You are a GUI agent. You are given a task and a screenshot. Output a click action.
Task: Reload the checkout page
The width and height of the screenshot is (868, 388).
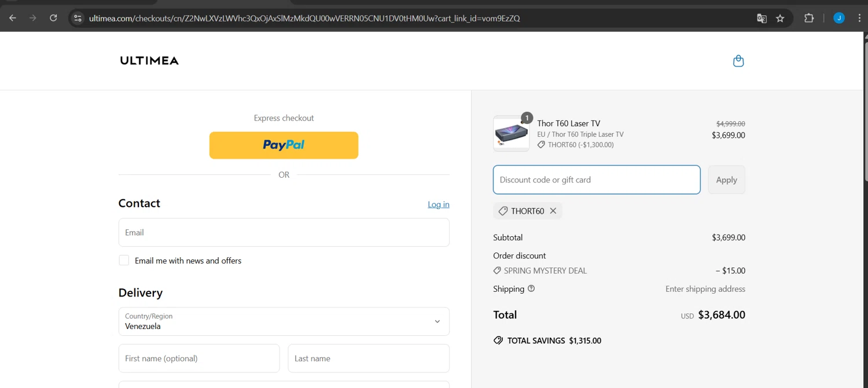pos(53,18)
